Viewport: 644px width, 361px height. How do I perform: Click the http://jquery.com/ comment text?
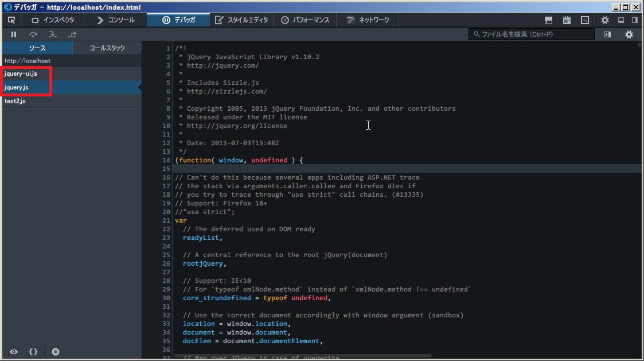[x=223, y=65]
